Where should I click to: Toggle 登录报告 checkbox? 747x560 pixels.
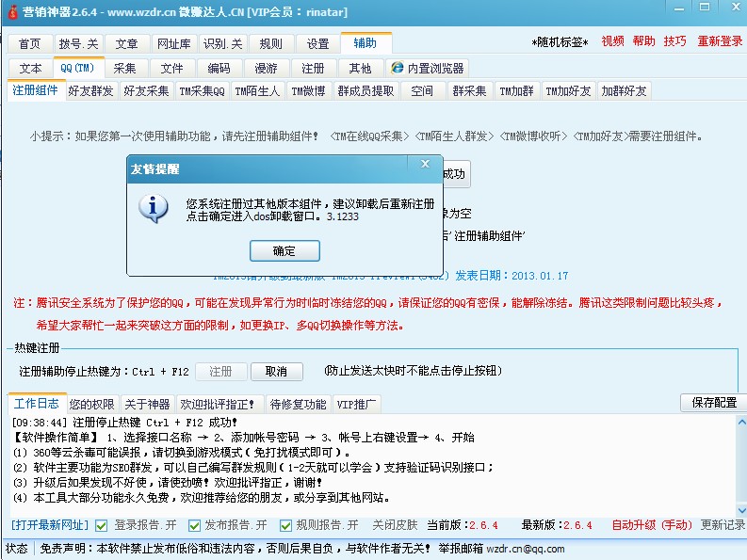coord(101,526)
